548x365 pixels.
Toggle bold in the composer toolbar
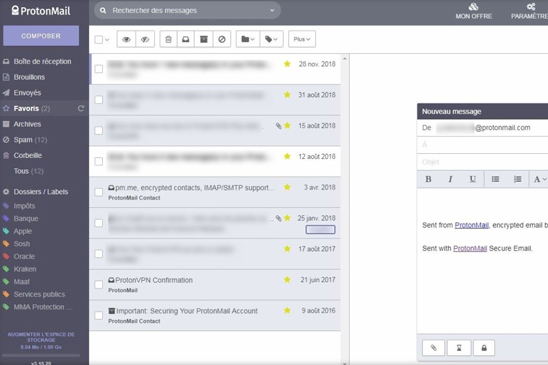point(428,179)
